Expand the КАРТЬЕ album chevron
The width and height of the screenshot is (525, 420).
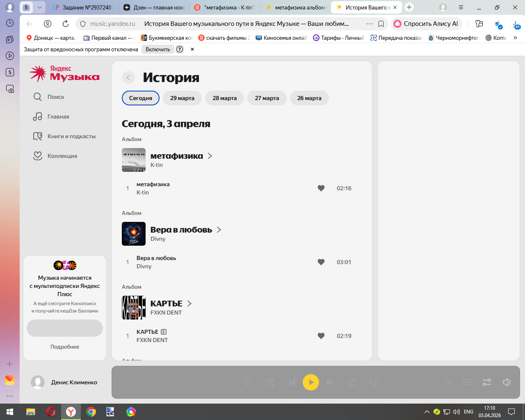(x=189, y=304)
